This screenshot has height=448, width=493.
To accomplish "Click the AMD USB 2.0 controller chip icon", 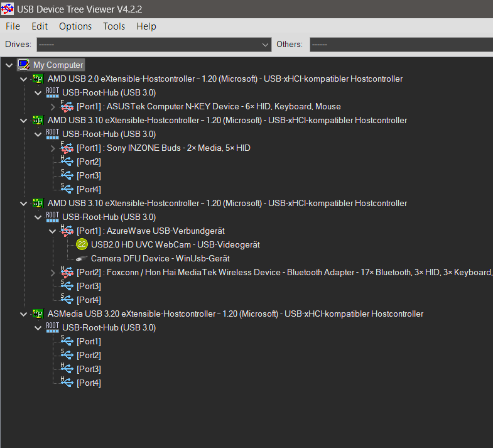I will click(x=38, y=79).
